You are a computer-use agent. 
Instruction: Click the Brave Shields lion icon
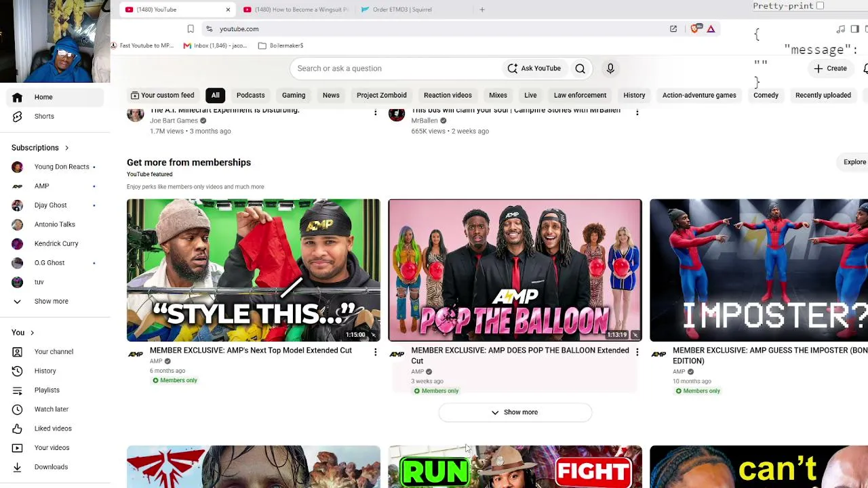point(695,29)
